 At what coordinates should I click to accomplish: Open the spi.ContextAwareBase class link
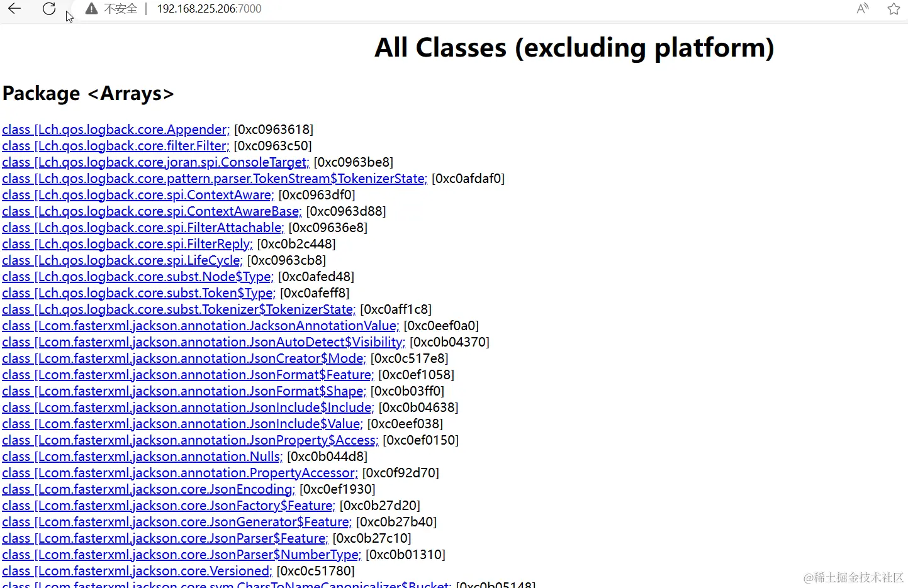pyautogui.click(x=152, y=211)
